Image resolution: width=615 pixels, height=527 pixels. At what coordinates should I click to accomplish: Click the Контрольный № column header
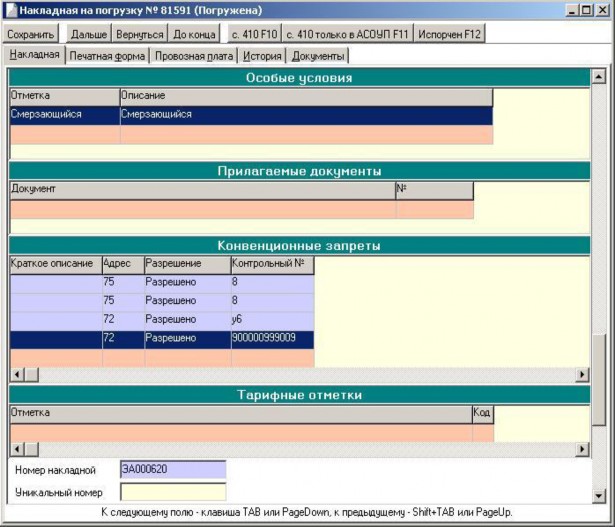(x=273, y=264)
